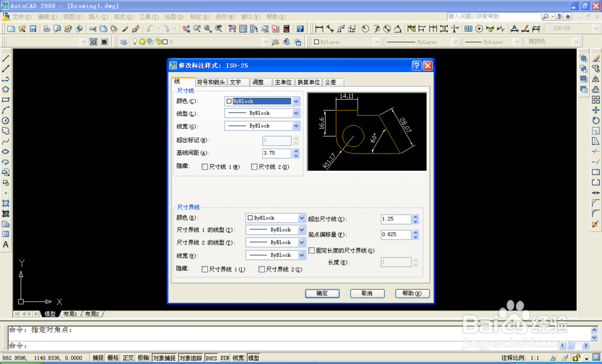602x364 pixels.
Task: Open the 格式(O) menu
Action: (123, 17)
